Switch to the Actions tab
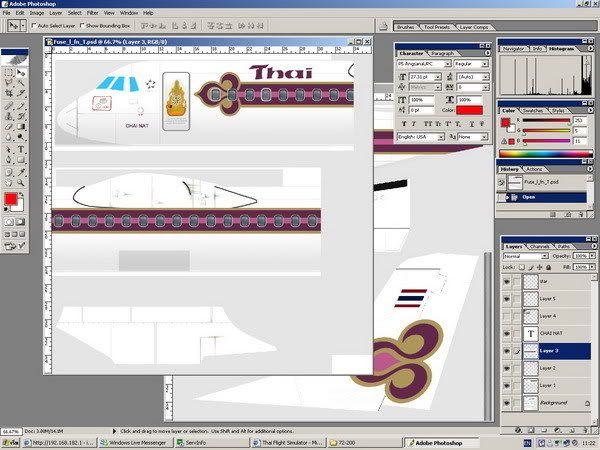The width and height of the screenshot is (600, 450). tap(534, 169)
